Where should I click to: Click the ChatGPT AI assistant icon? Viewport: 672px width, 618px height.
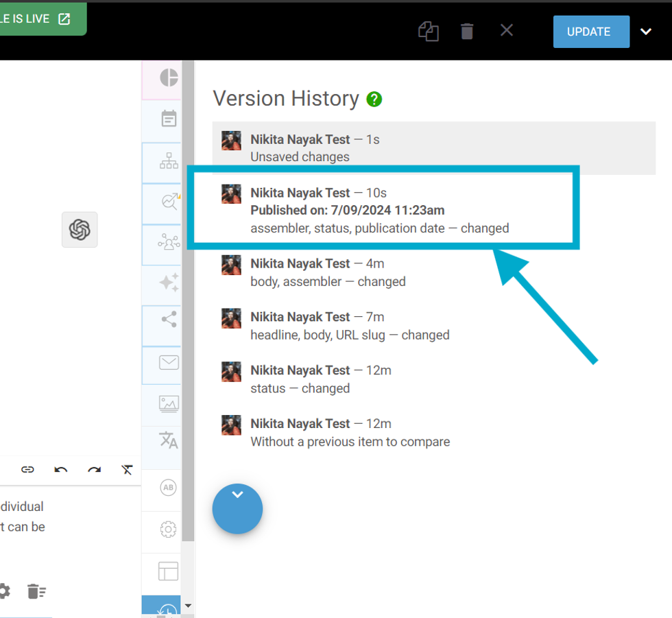pos(80,230)
